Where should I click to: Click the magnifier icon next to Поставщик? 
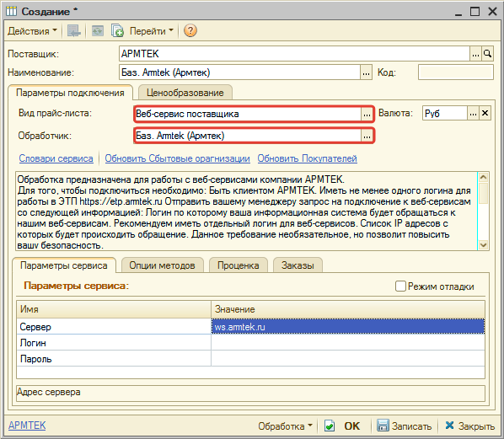pos(488,54)
